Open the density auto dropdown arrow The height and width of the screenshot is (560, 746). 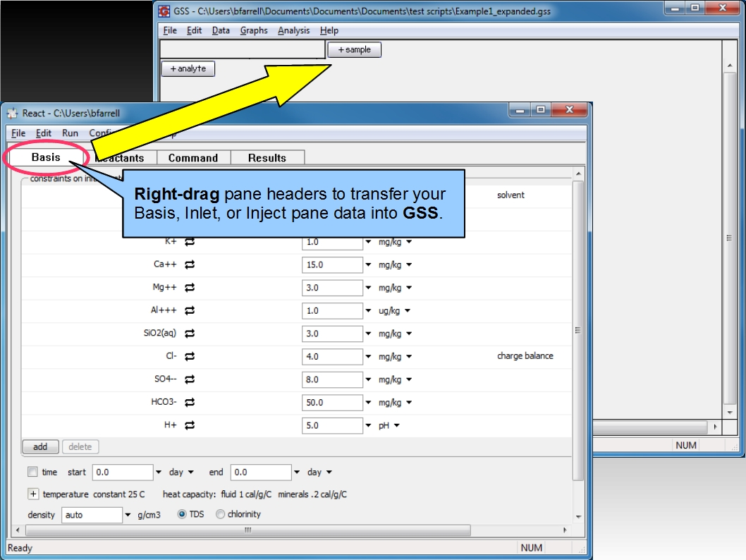point(128,515)
